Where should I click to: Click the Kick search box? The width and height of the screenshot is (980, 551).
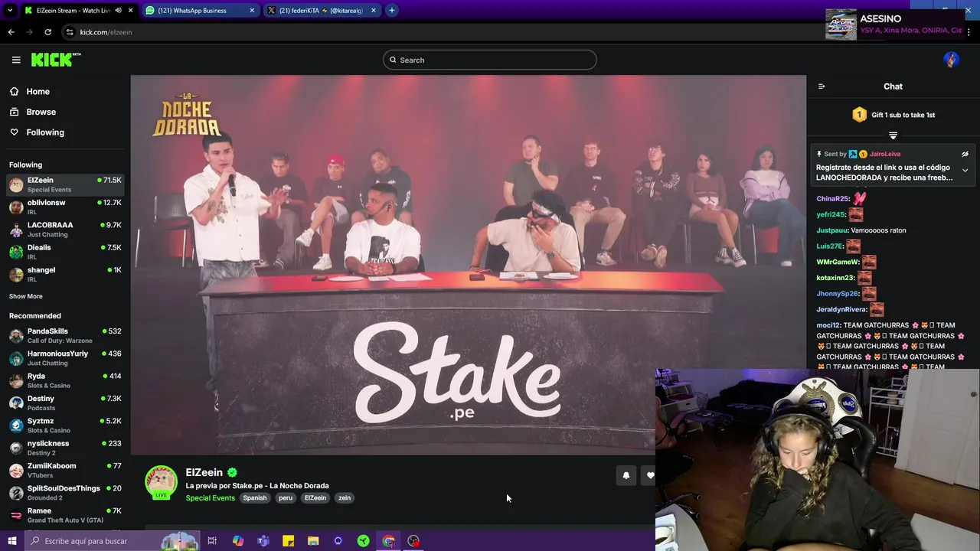click(x=490, y=60)
